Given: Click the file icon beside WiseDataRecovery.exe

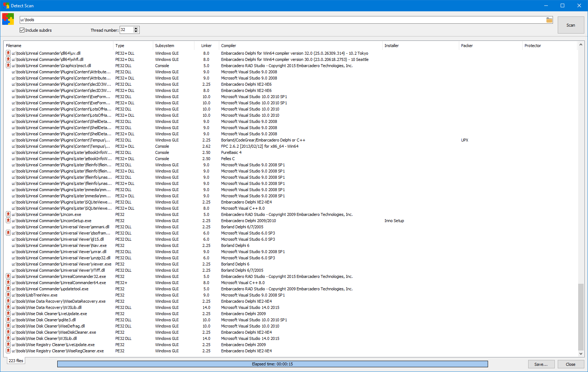Looking at the screenshot, I should click(8, 301).
